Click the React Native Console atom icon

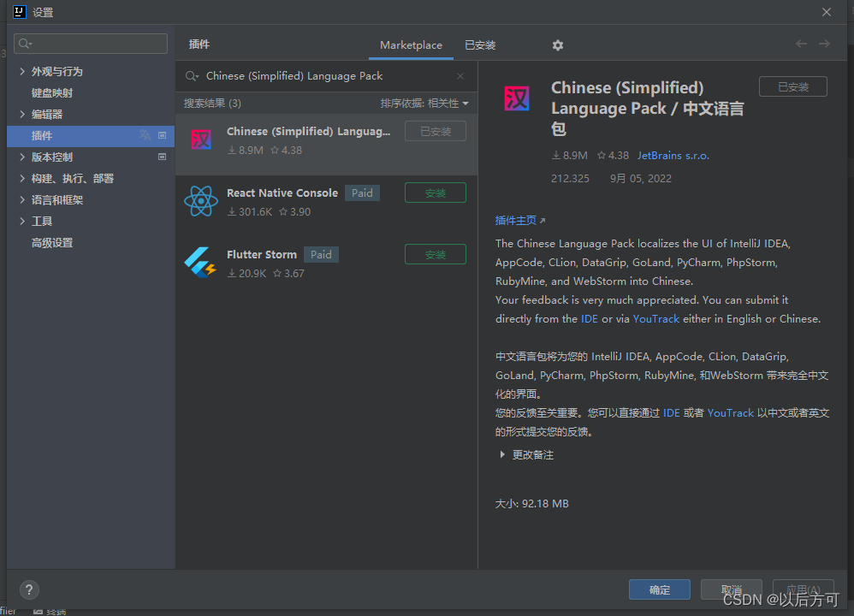tap(201, 201)
